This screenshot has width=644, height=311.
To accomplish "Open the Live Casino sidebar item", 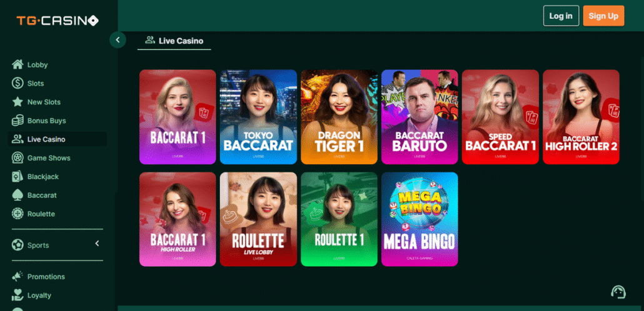I will coord(58,139).
